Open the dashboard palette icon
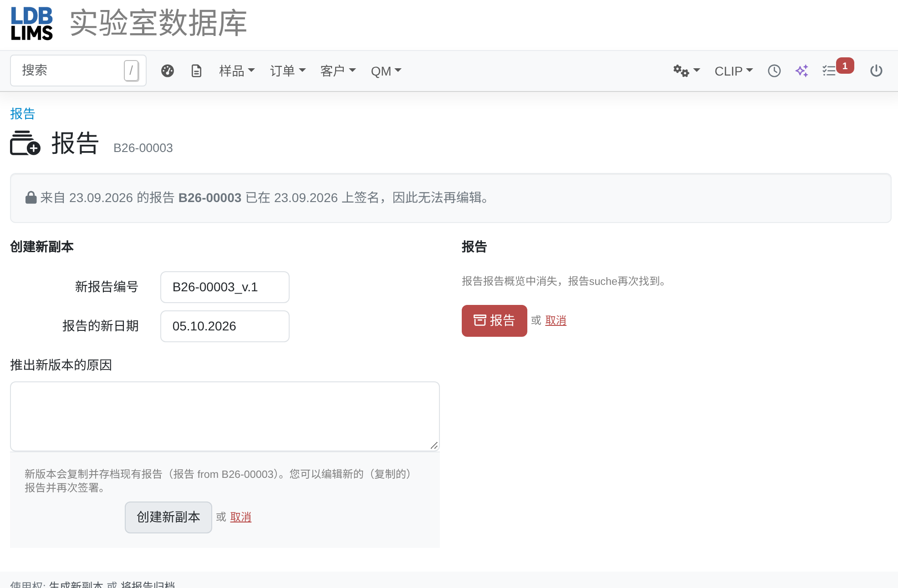 [x=168, y=71]
